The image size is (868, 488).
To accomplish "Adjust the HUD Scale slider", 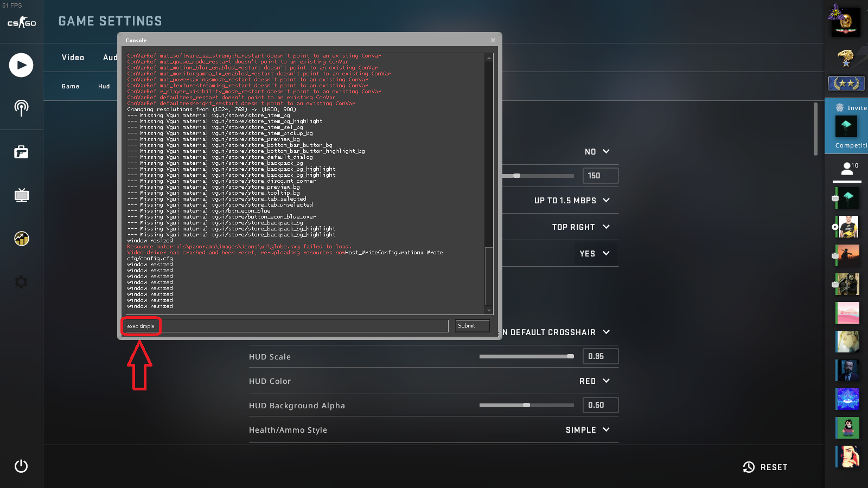I will click(x=527, y=356).
